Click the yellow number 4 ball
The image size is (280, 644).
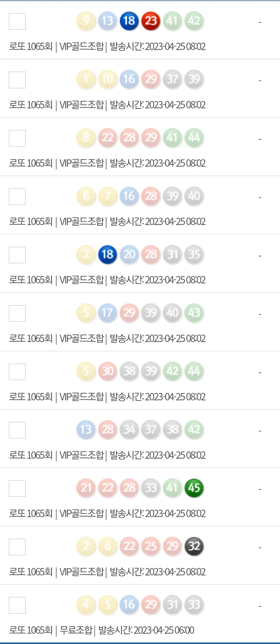point(86,605)
